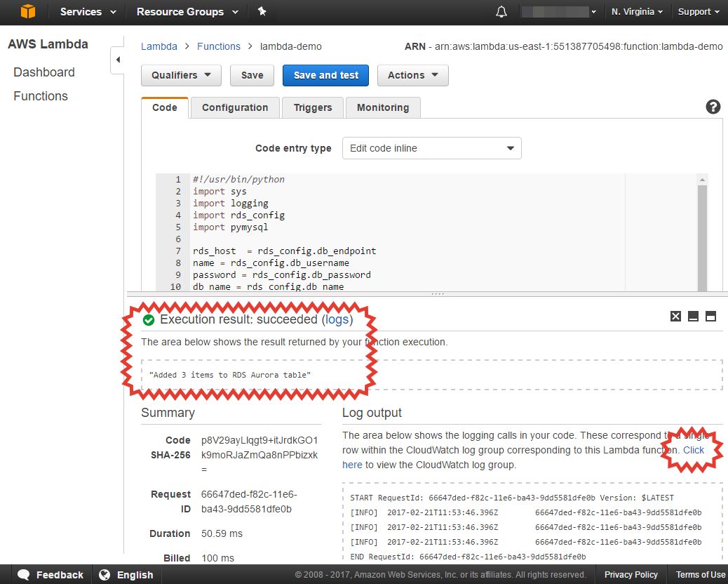Click the AWS Lambda sidebar heading
Viewport: 728px width, 584px height.
48,44
